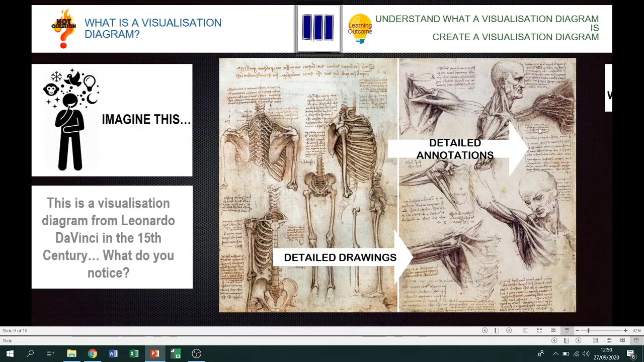The height and width of the screenshot is (362, 644).
Task: Click the blue books icon in the header
Action: tap(318, 27)
